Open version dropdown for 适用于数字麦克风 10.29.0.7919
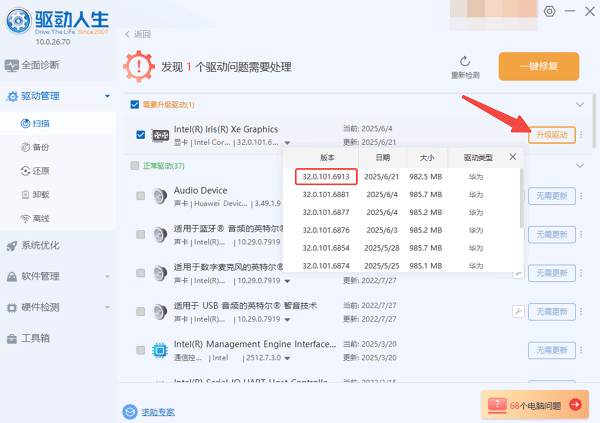 pyautogui.click(x=287, y=281)
